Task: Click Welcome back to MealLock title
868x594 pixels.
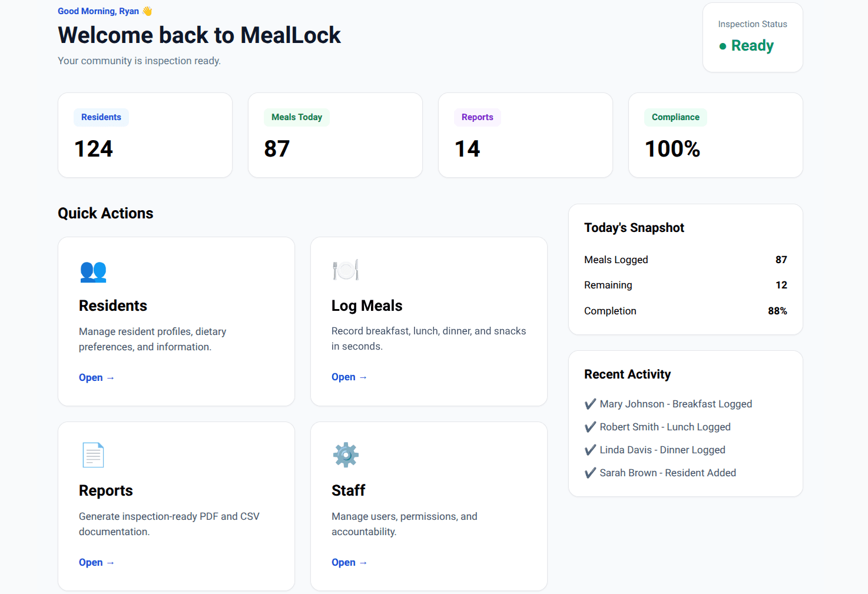Action: [x=199, y=35]
